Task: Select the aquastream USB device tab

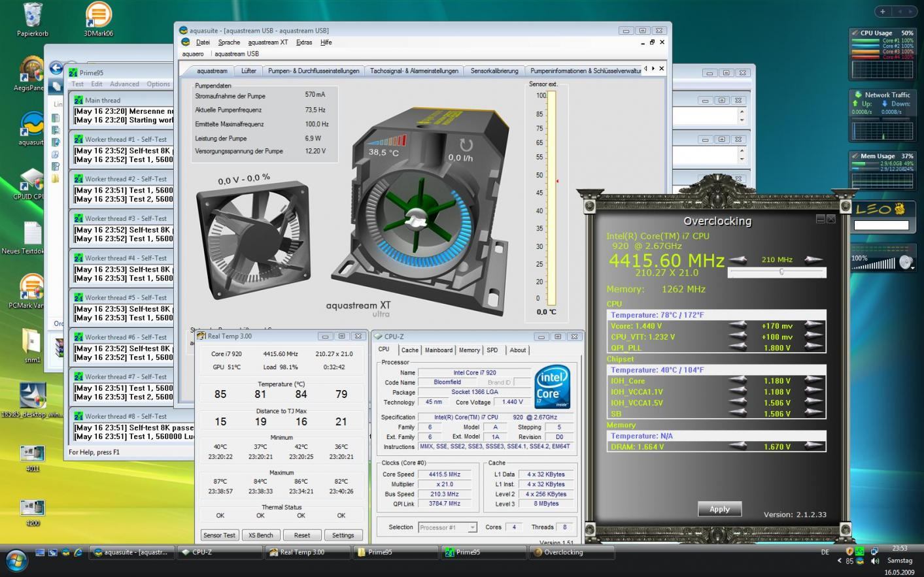Action: tap(236, 54)
